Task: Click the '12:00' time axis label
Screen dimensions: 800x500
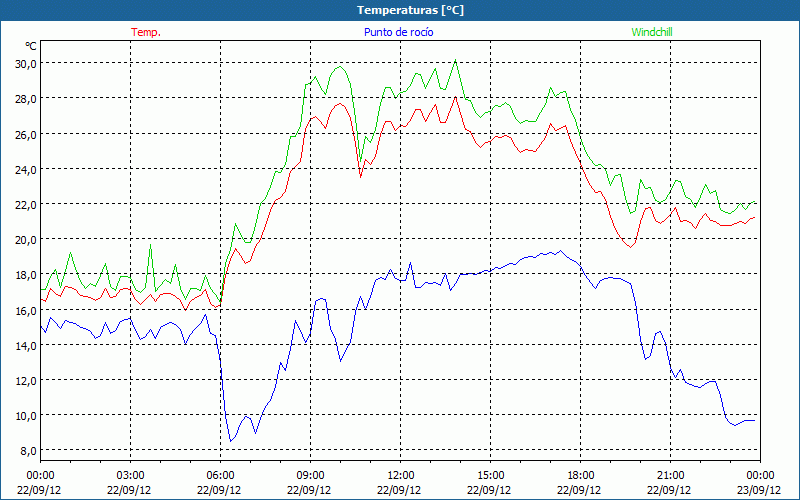Action: click(401, 476)
